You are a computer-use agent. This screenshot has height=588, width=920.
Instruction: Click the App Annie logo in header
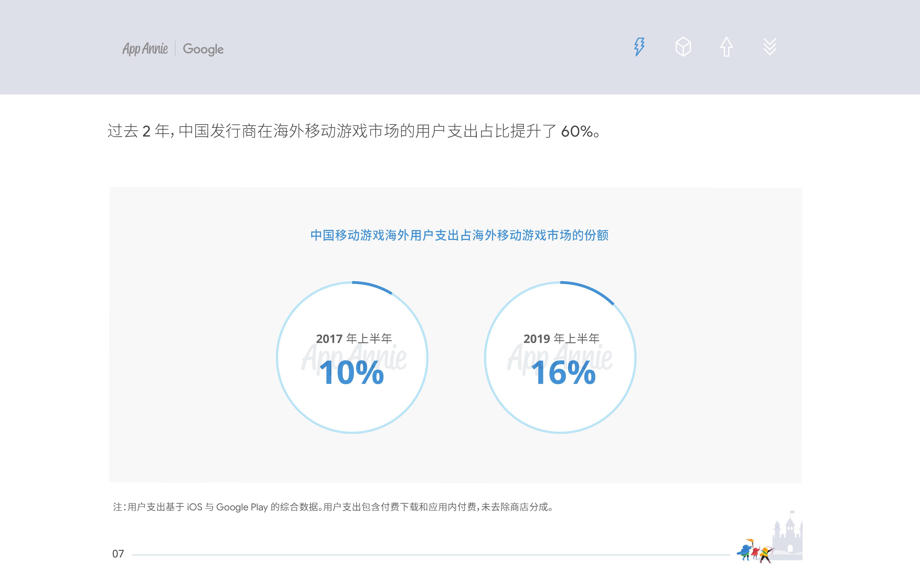coord(145,49)
